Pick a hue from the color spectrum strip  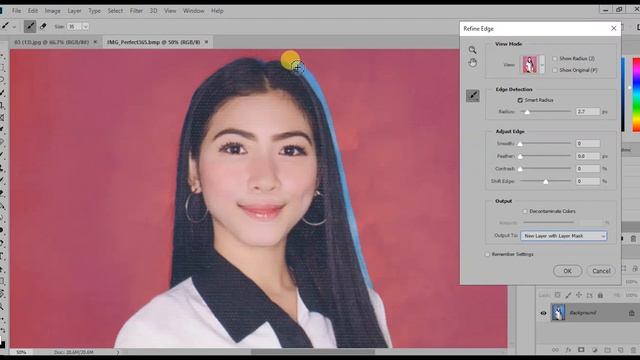point(636,95)
